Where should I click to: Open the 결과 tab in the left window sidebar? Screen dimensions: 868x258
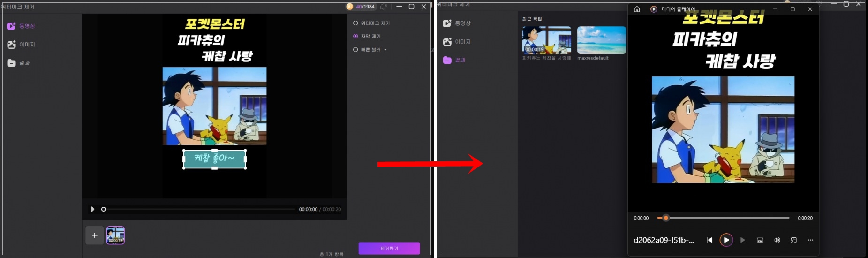(x=19, y=63)
